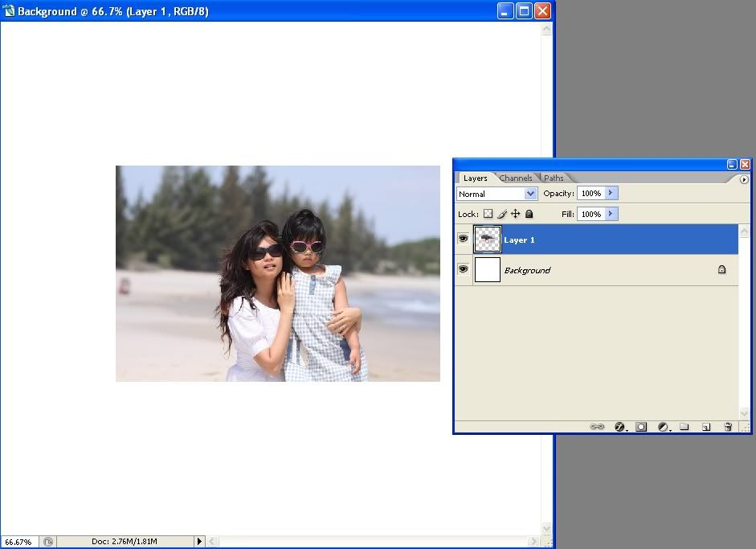Viewport: 756px width, 549px height.
Task: Toggle the Lock transparent pixels option
Action: (488, 215)
